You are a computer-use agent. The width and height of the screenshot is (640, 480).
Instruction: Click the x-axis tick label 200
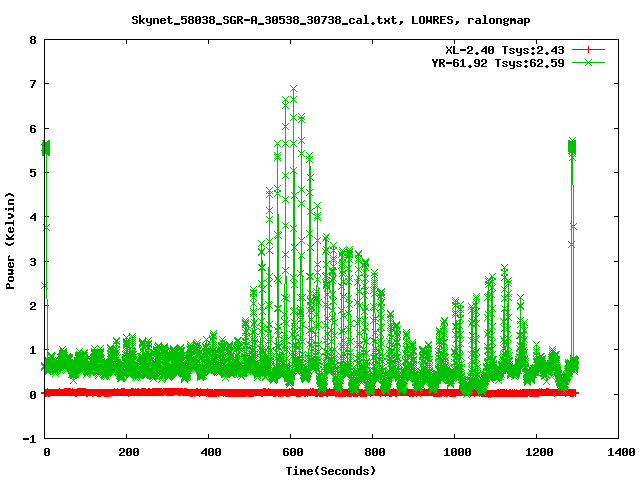click(x=129, y=452)
